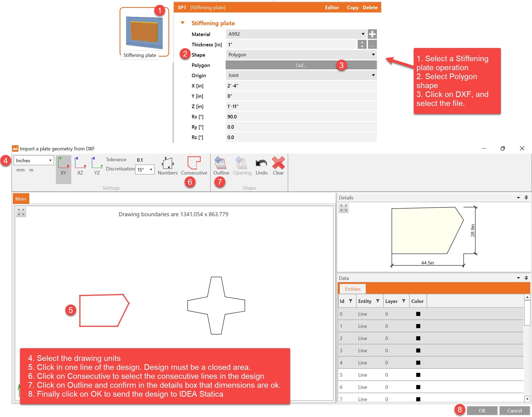Open the Inches units dropdown
The image size is (532, 417).
click(x=34, y=160)
